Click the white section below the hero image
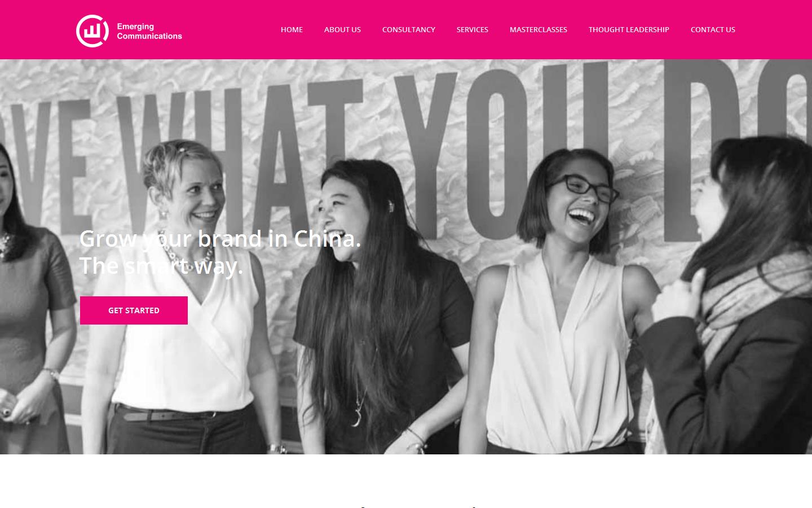Image resolution: width=812 pixels, height=508 pixels. [x=406, y=481]
